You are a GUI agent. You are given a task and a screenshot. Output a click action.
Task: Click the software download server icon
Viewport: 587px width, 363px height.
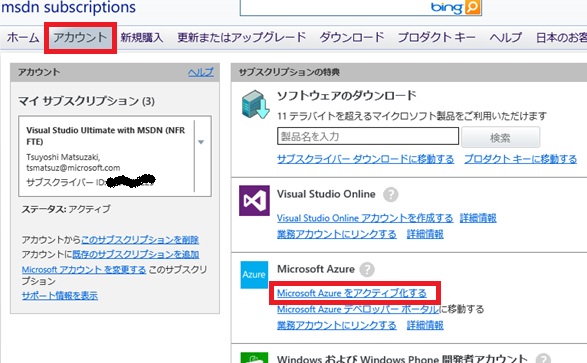coord(255,104)
